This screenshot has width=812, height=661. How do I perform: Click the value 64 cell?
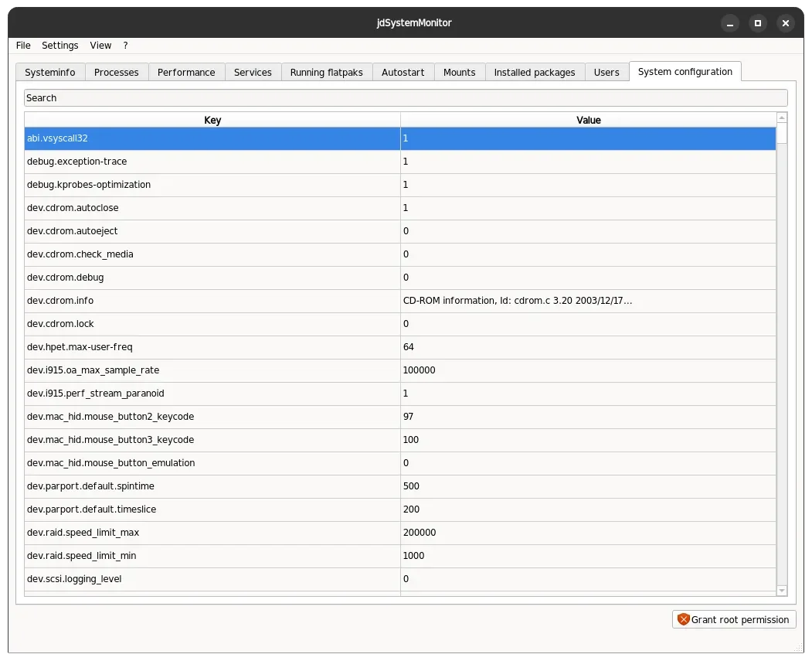(x=588, y=347)
